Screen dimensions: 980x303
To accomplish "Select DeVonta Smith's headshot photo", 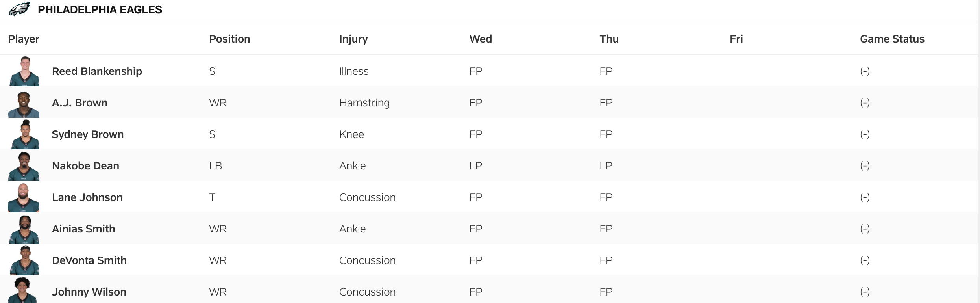I will (x=24, y=261).
